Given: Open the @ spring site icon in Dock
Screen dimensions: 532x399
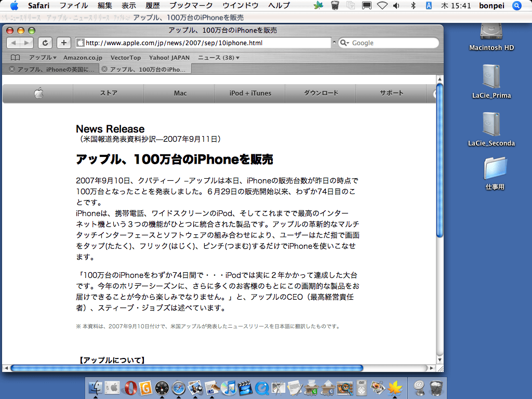Looking at the screenshot, I should pyautogui.click(x=419, y=388).
